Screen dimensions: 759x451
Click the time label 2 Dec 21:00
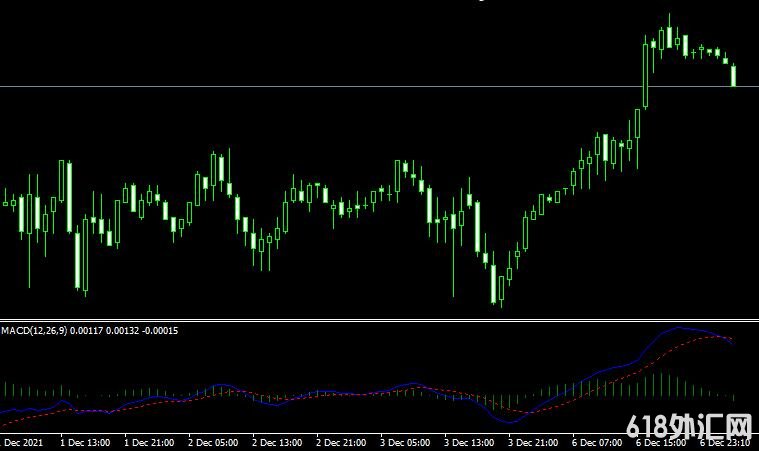[341, 443]
